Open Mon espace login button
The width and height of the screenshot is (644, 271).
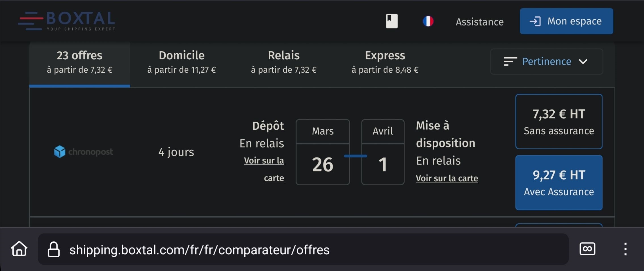[566, 21]
